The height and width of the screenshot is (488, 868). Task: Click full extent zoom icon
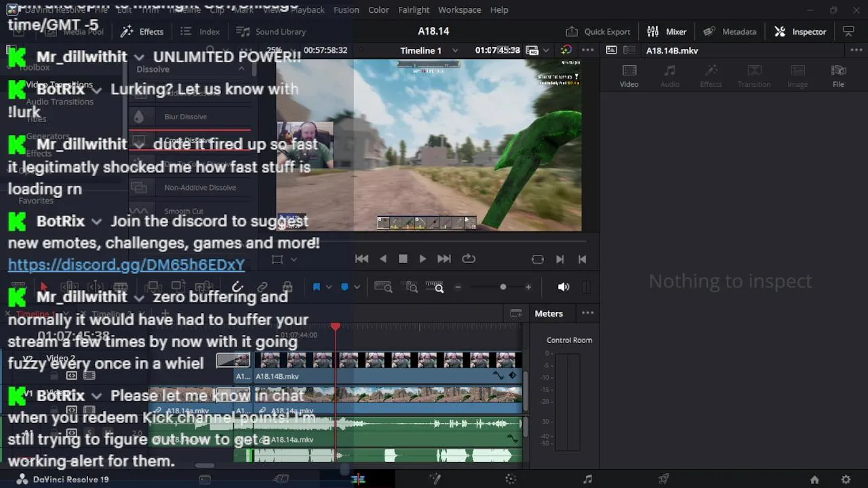click(383, 287)
